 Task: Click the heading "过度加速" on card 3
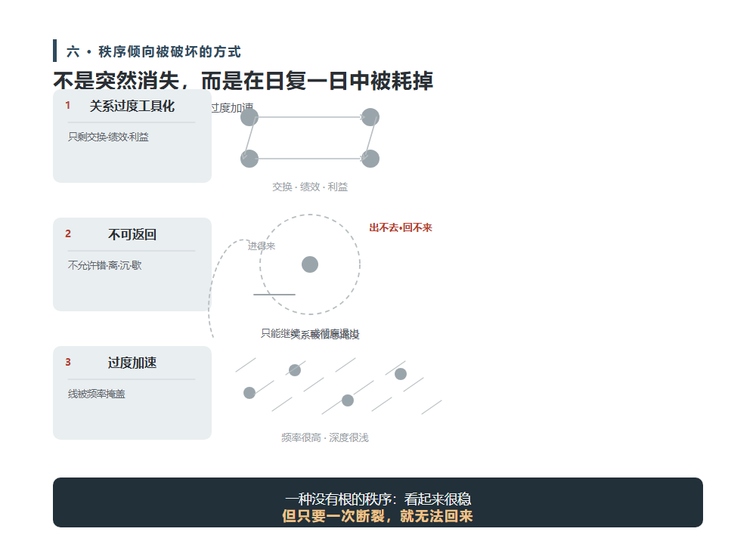coord(132,363)
